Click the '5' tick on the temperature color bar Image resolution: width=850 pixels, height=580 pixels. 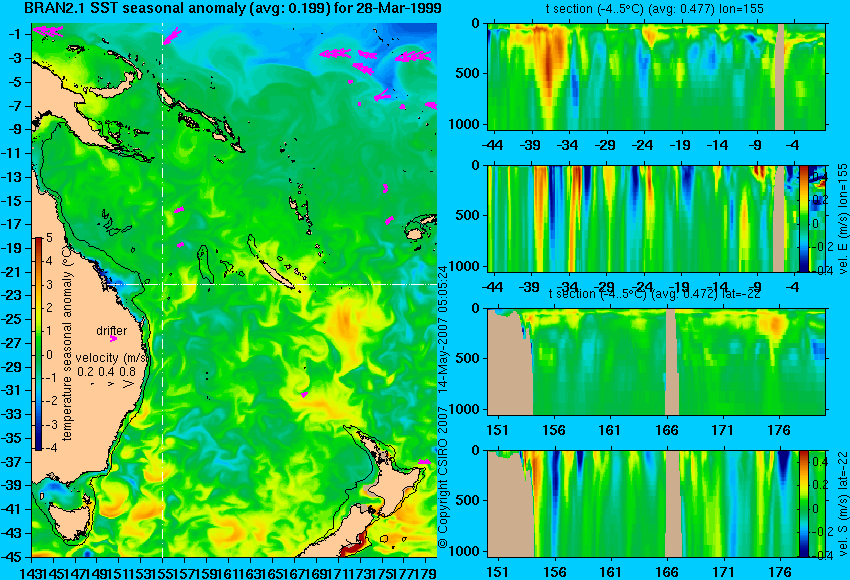[49, 237]
